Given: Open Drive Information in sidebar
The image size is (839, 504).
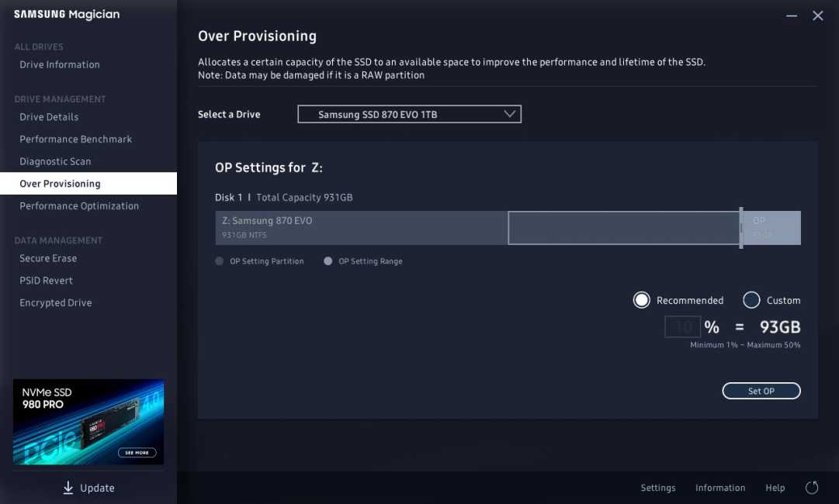Looking at the screenshot, I should tap(60, 64).
